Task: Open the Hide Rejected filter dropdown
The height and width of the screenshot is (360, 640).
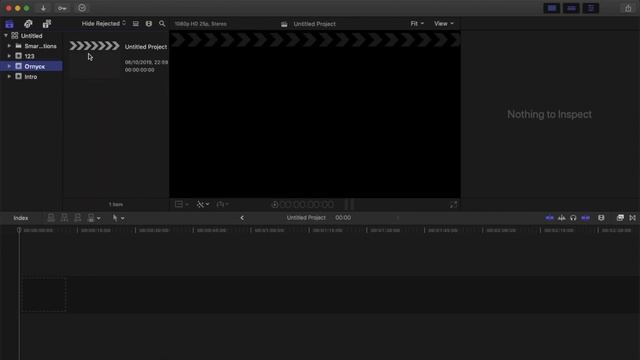Action: point(104,24)
